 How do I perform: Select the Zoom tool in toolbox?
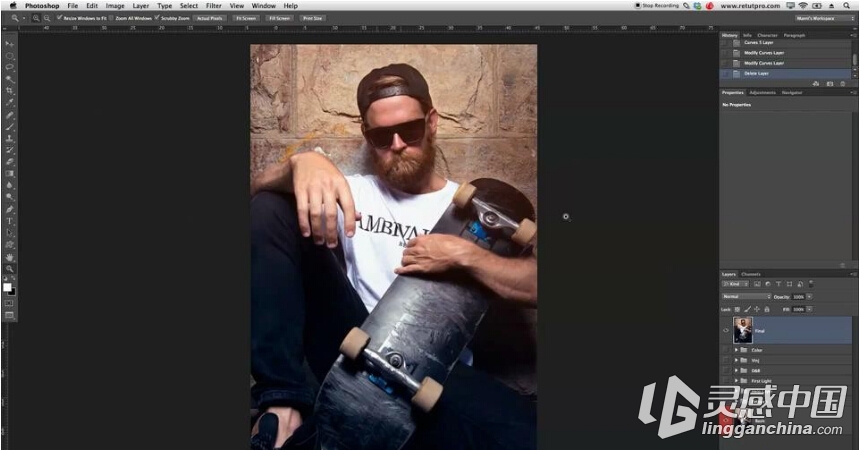(9, 269)
